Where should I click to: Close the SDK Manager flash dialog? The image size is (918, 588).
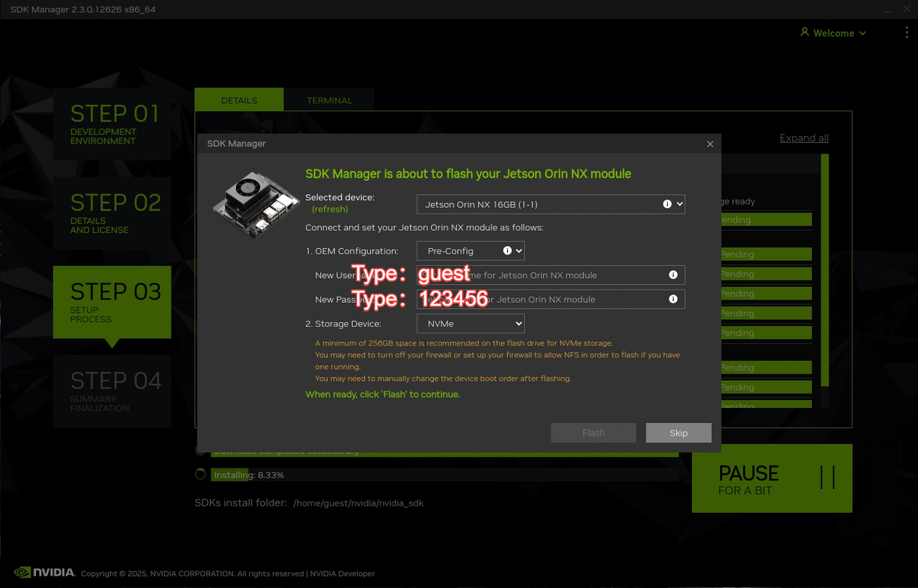coord(710,144)
